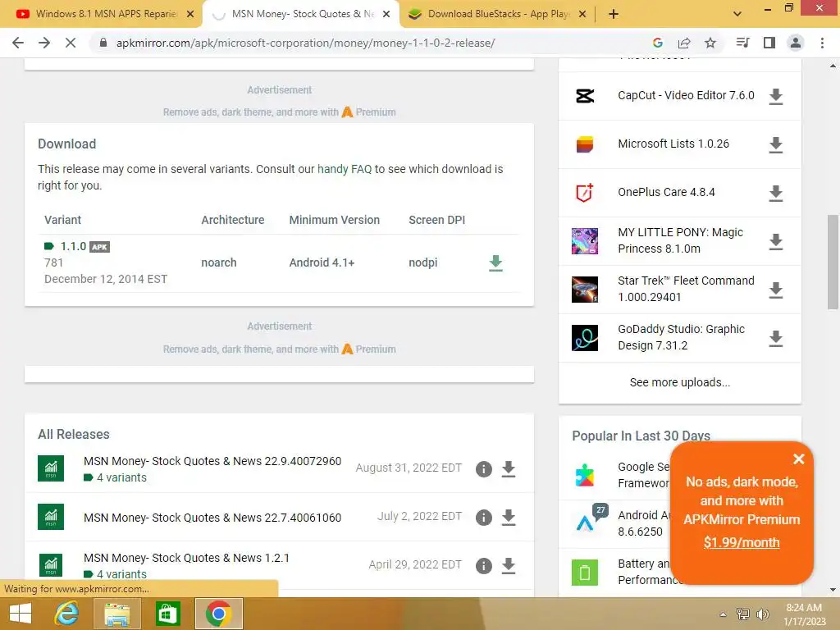Open Battery app green icon
The height and width of the screenshot is (630, 840).
coord(584,572)
